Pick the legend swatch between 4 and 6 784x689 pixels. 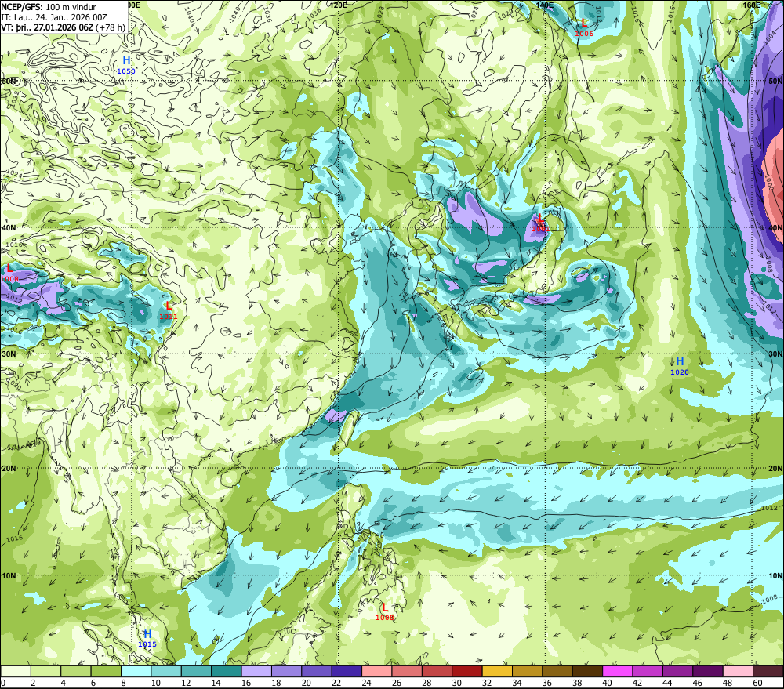[76, 671]
